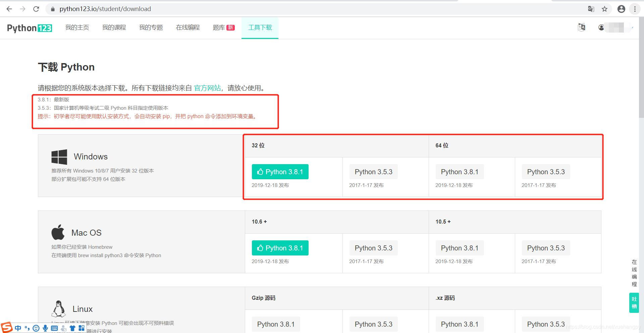
Task: Click the red 提示 hint about pip
Action: click(x=148, y=116)
